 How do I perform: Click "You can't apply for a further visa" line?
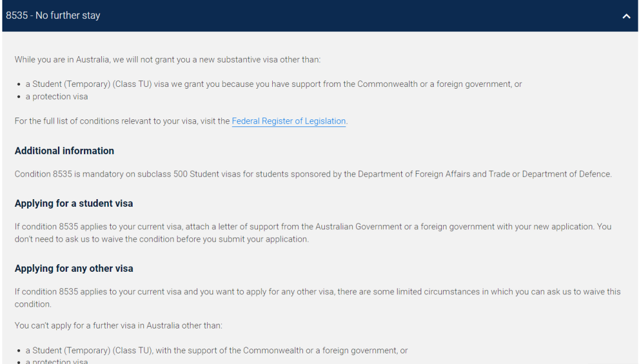(118, 326)
